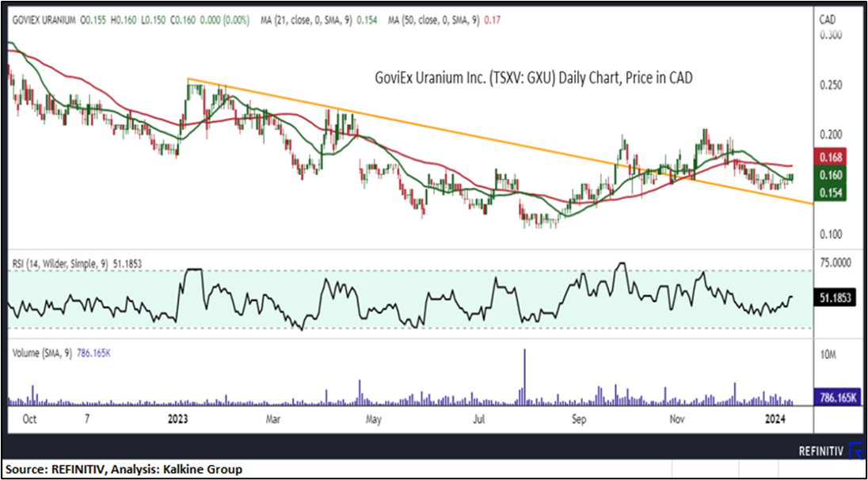
Task: Click the chart title GoviEx Uranium Inc. text
Action: [535, 79]
